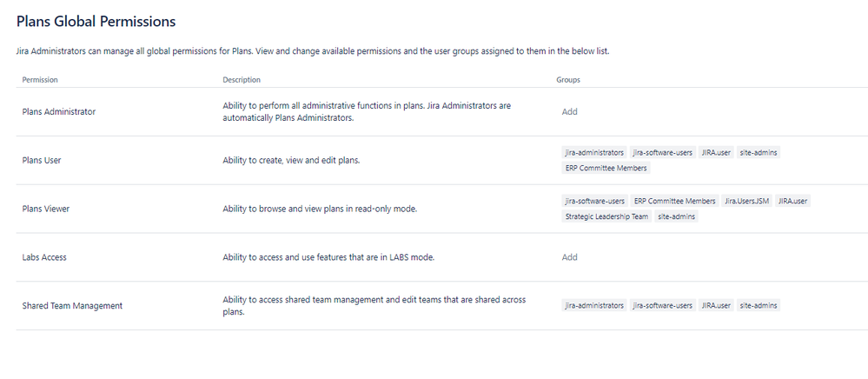
Task: Click JIRA.user tag in Shared Team Management
Action: point(716,305)
